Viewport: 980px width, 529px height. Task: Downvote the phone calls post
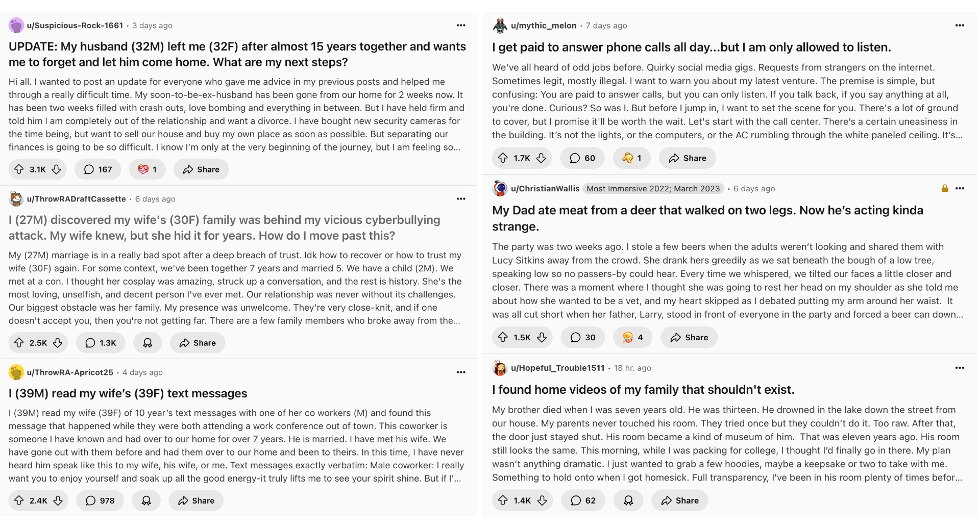click(541, 158)
